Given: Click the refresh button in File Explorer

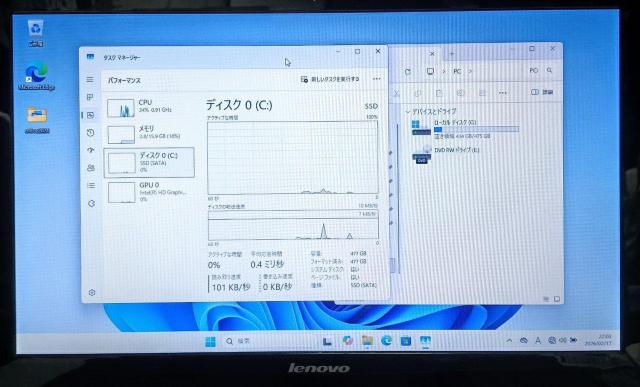Looking at the screenshot, I should point(407,71).
